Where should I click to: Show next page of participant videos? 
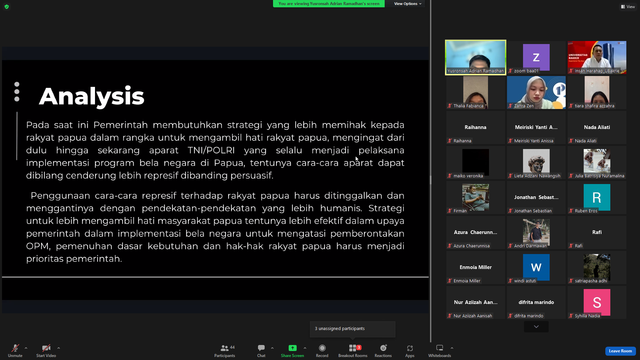pyautogui.click(x=536, y=327)
